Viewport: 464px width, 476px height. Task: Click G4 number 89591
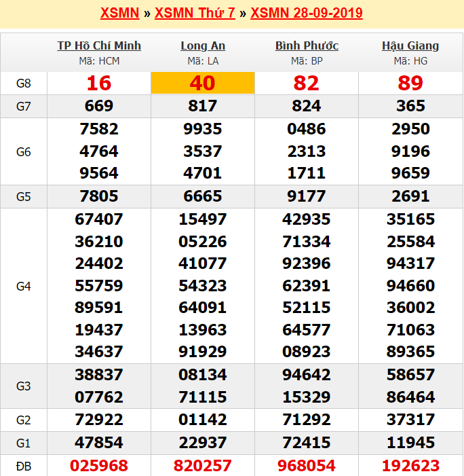(99, 308)
